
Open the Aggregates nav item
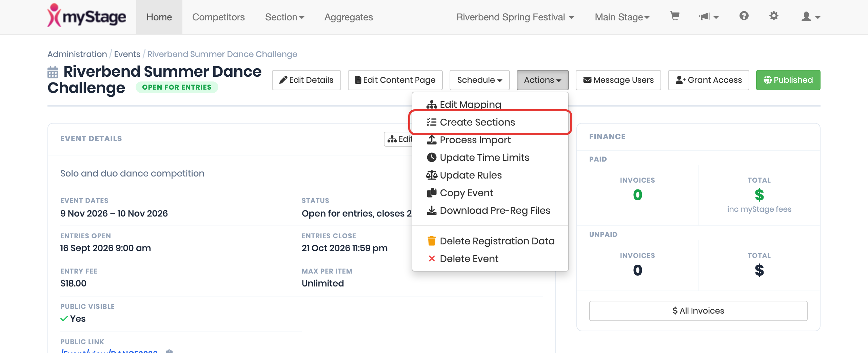tap(349, 17)
